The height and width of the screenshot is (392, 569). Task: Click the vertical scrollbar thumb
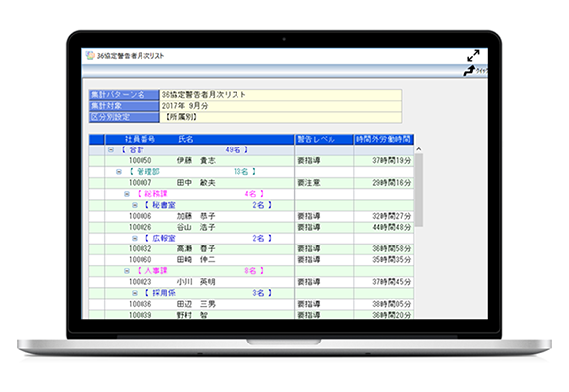(418, 190)
